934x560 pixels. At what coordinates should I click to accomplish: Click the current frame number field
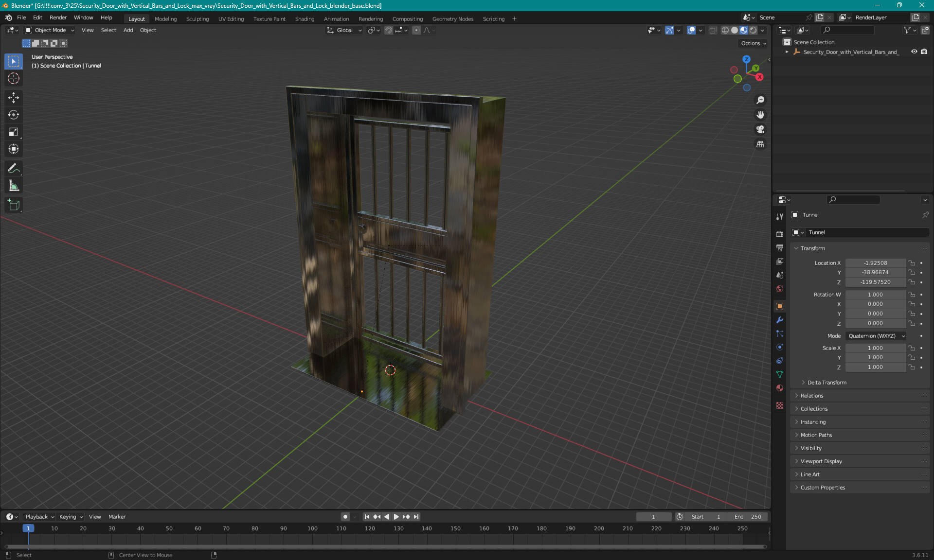[x=653, y=517]
